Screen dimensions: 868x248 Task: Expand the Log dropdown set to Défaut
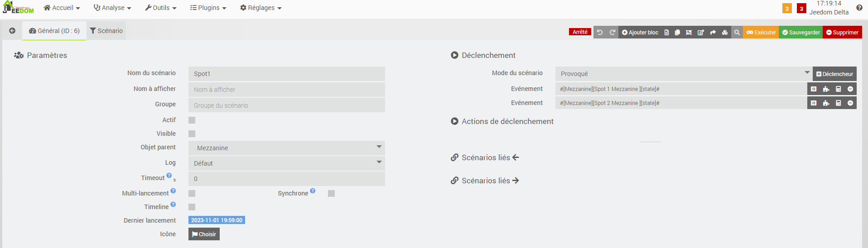(x=287, y=163)
